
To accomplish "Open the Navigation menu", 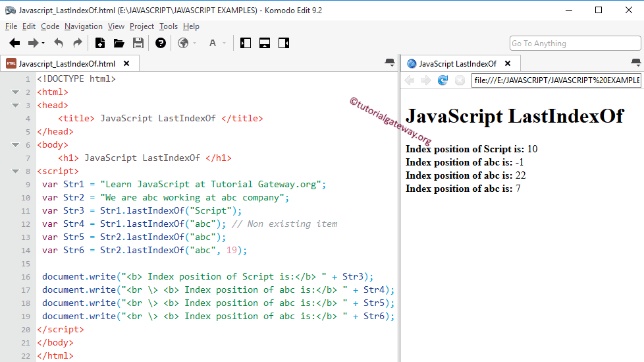I will tap(84, 26).
